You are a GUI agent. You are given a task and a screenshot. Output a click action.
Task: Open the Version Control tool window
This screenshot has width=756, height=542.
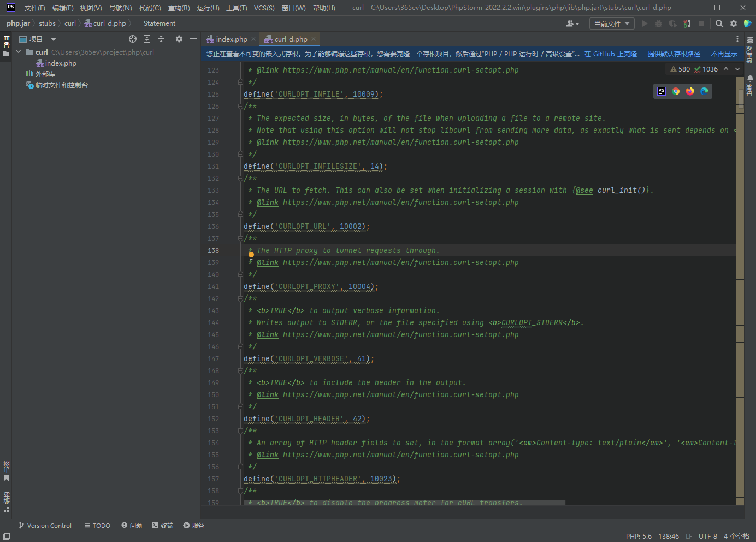[x=45, y=526]
